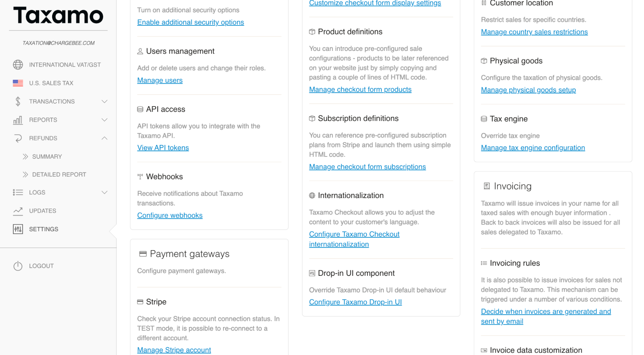The width and height of the screenshot is (644, 355).
Task: Click the US flag icon
Action: click(18, 83)
